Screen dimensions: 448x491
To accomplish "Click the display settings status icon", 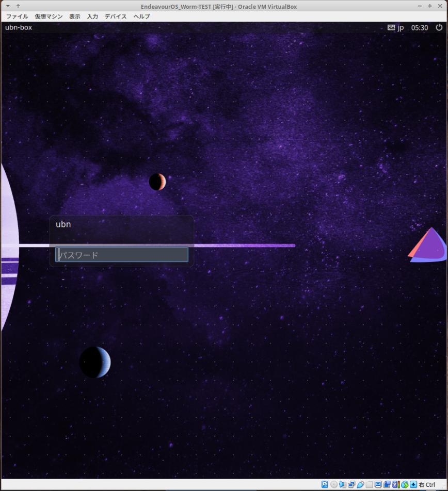I will [x=378, y=484].
